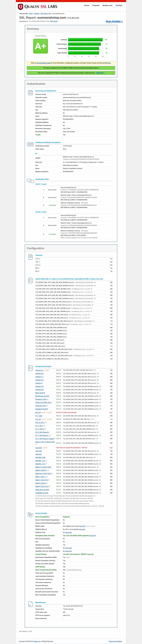
Task: Click the Clear cache link
Action: pyautogui.click(x=54, y=21)
